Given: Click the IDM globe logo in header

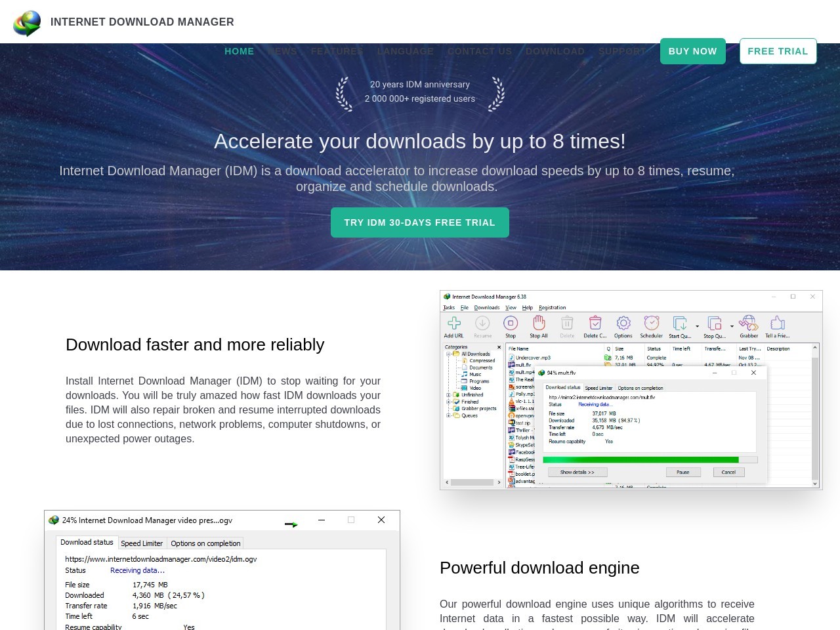Looking at the screenshot, I should pyautogui.click(x=27, y=23).
